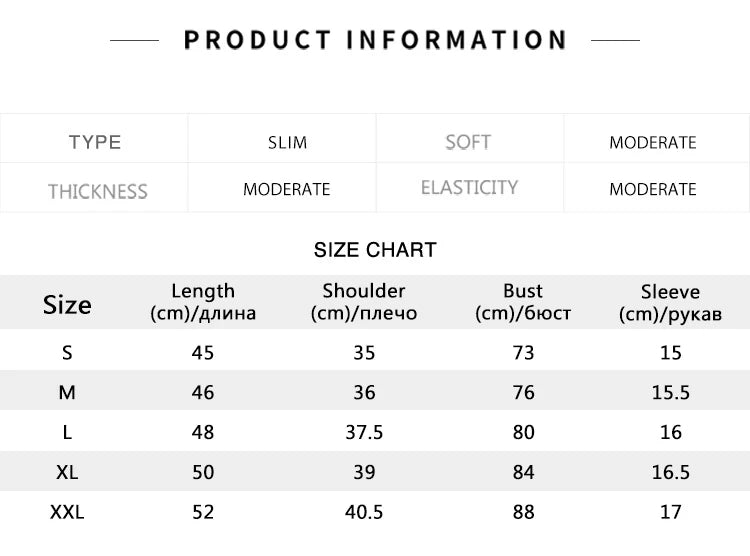Select the S size row label

click(67, 352)
